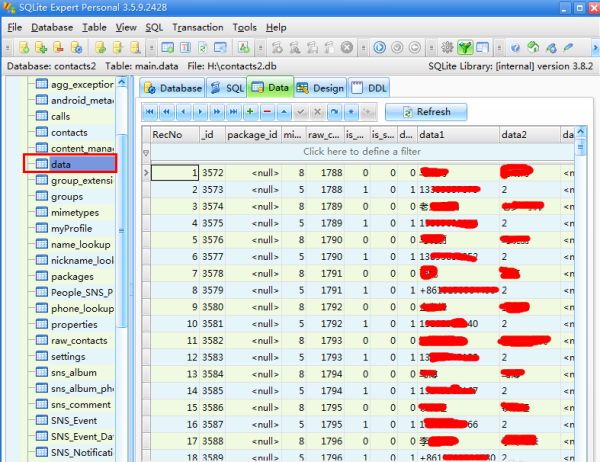This screenshot has height=462, width=600.
Task: Click the blue pen icon at toolbar end
Action: coord(568,47)
